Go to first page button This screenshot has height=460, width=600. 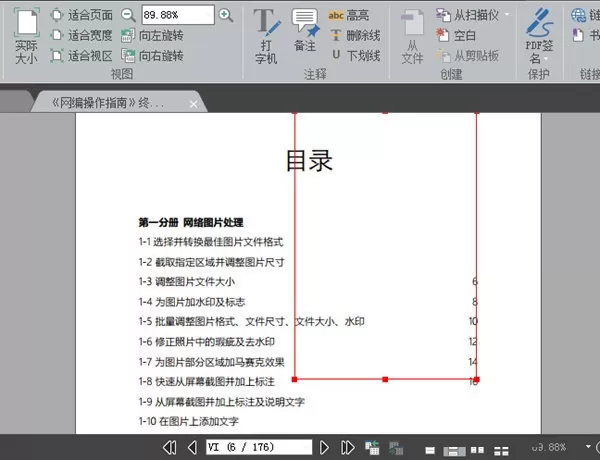pyautogui.click(x=170, y=447)
